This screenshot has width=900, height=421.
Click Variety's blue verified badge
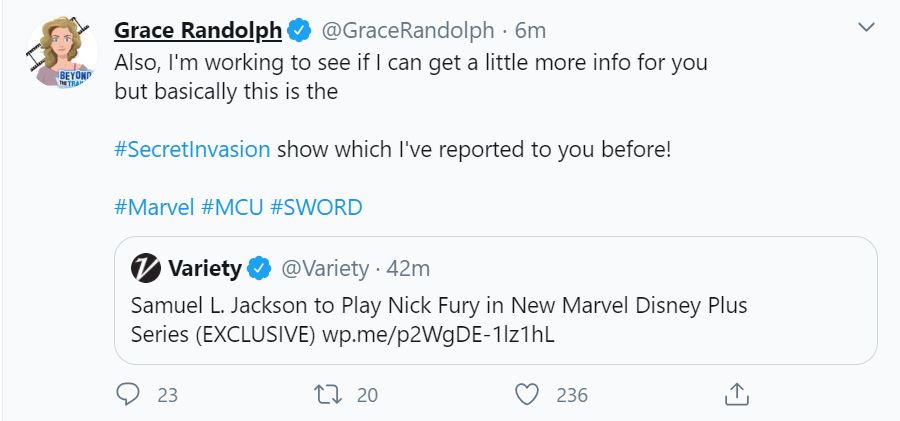pyautogui.click(x=259, y=268)
